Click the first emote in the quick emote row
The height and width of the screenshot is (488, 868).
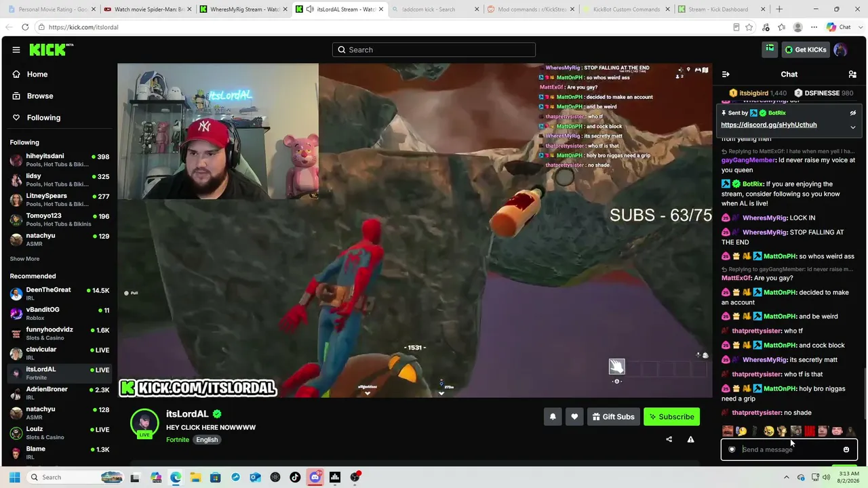728,431
